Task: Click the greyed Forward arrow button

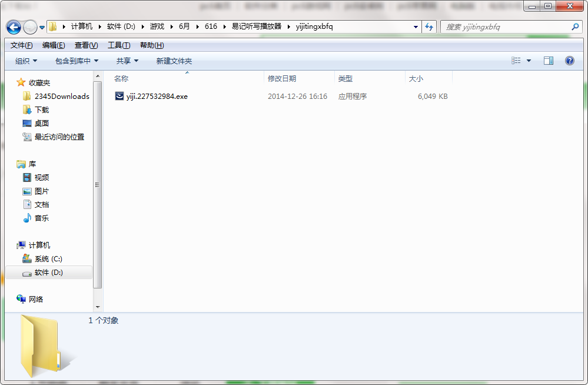Action: (x=30, y=27)
